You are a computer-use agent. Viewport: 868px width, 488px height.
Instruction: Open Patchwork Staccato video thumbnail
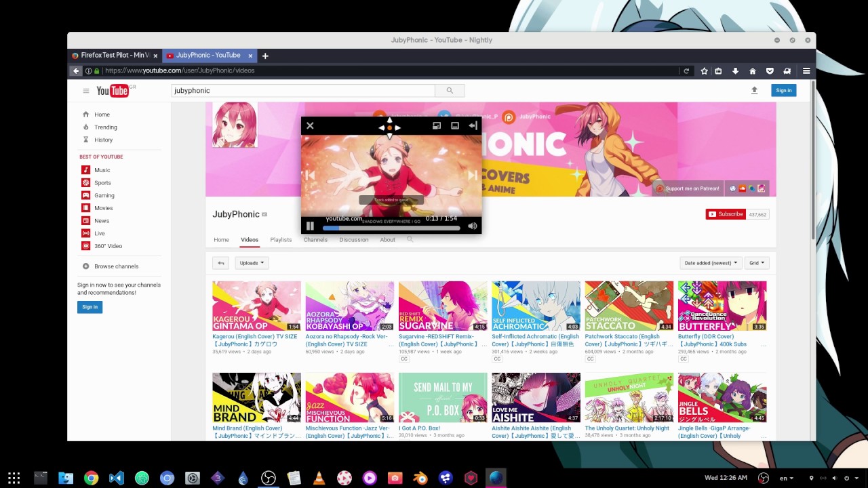[x=629, y=306]
